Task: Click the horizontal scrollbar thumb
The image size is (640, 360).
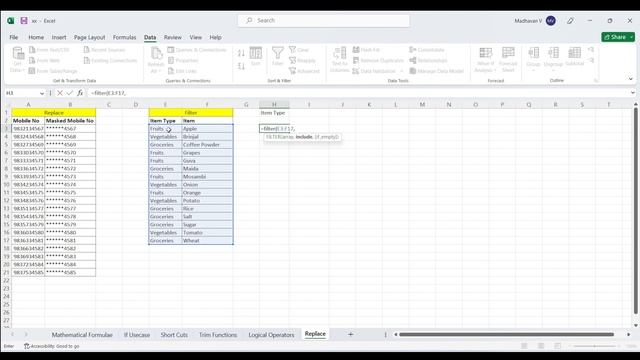Action: click(x=506, y=334)
